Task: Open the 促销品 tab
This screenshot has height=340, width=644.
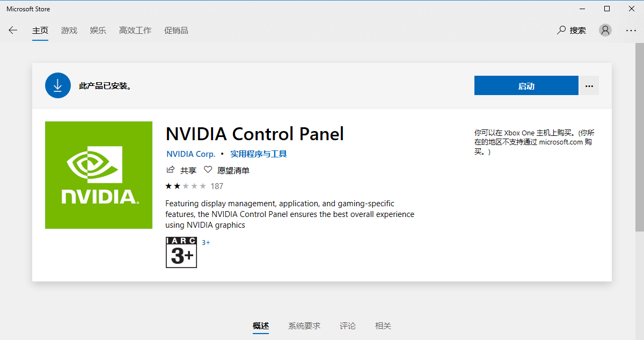Action: pos(176,31)
